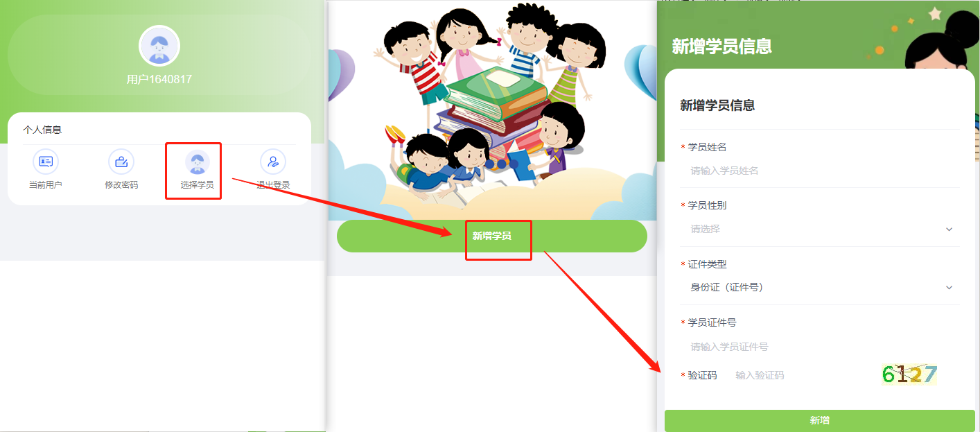Click the 个人信息 section heading
Screen dimensions: 980x432
pos(42,130)
